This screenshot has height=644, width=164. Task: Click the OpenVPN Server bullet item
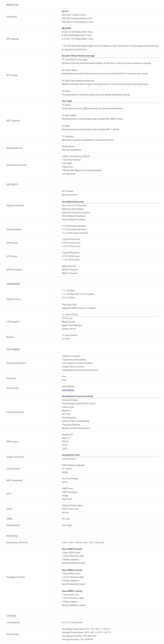pos(71,239)
